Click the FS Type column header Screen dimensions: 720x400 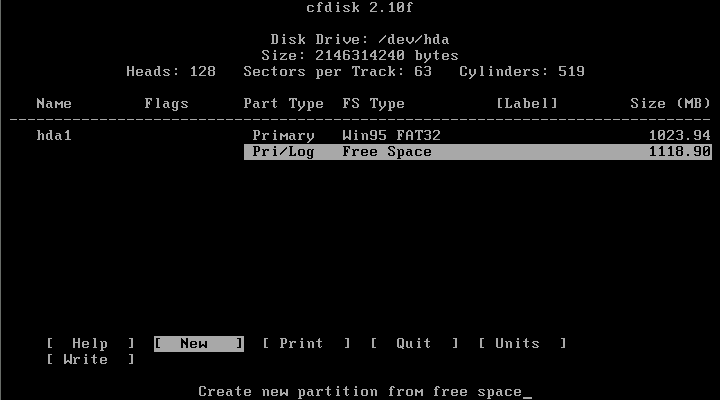(x=373, y=103)
